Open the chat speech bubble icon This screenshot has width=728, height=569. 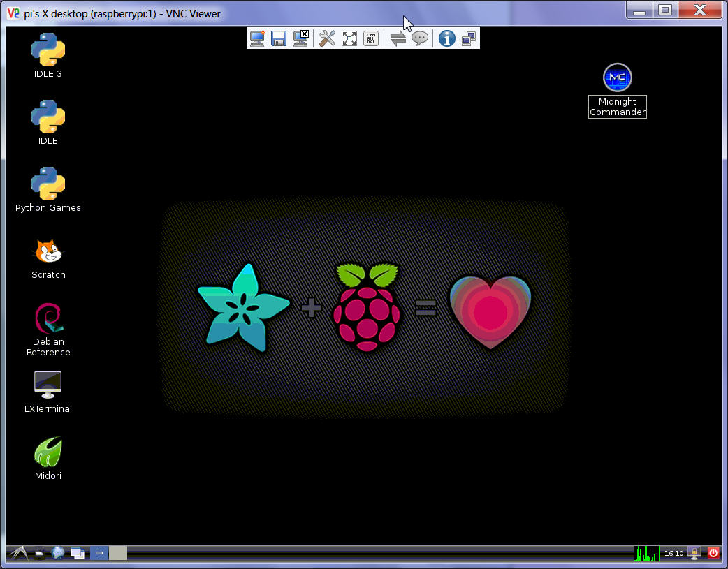(419, 38)
